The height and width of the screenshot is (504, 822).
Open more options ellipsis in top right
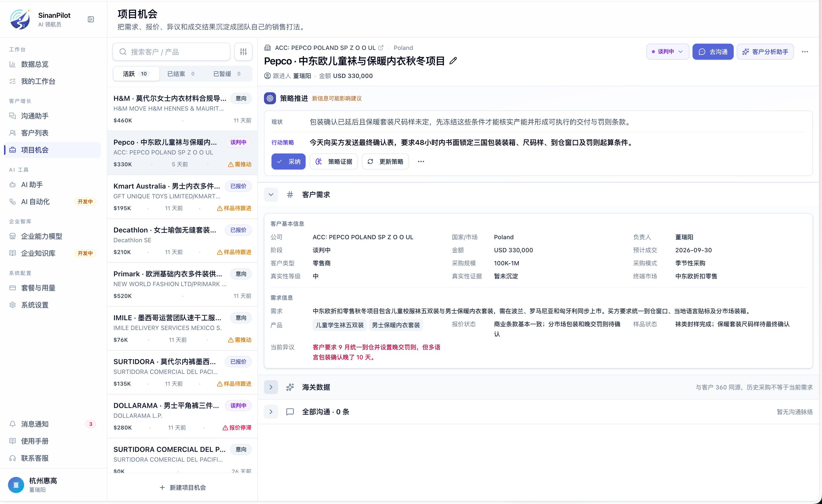tap(805, 52)
